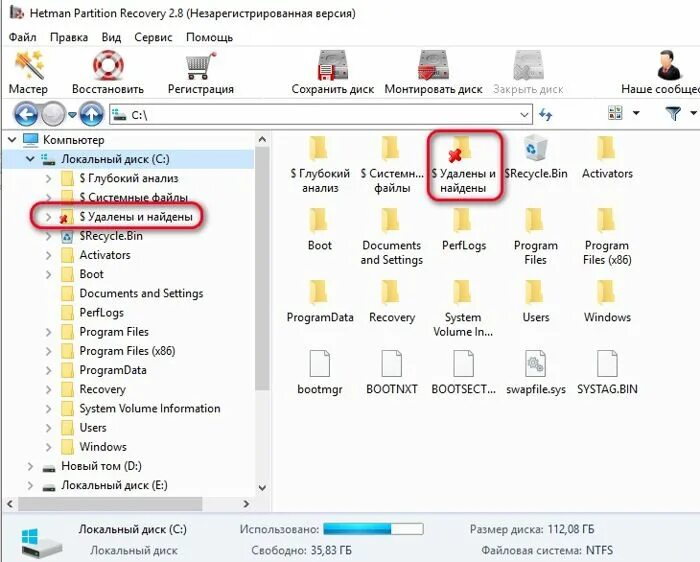Click tree scroll-down arrow

(262, 488)
